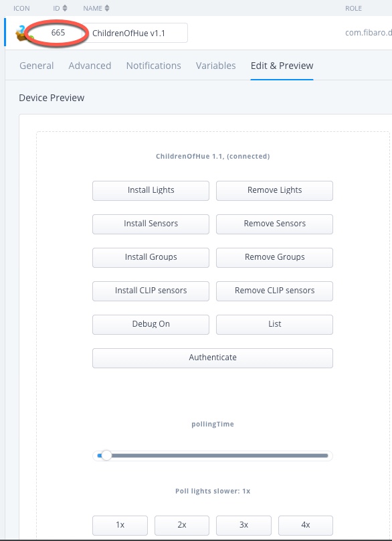
Task: Turn on debugging with Debug On
Action: pyautogui.click(x=151, y=324)
